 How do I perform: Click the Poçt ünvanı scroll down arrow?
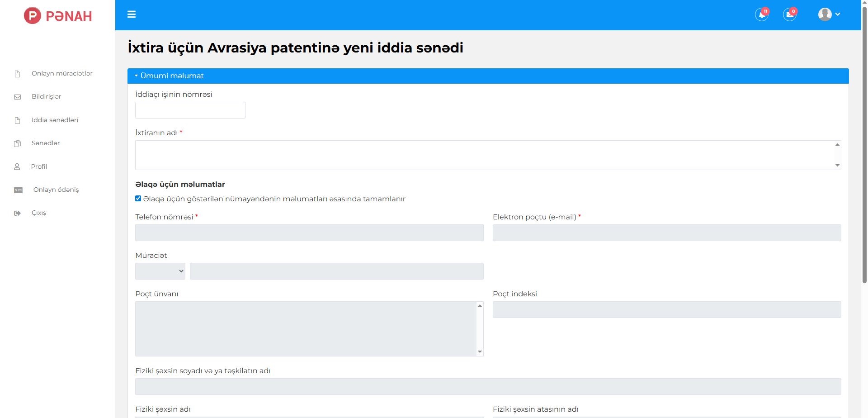pos(480,352)
